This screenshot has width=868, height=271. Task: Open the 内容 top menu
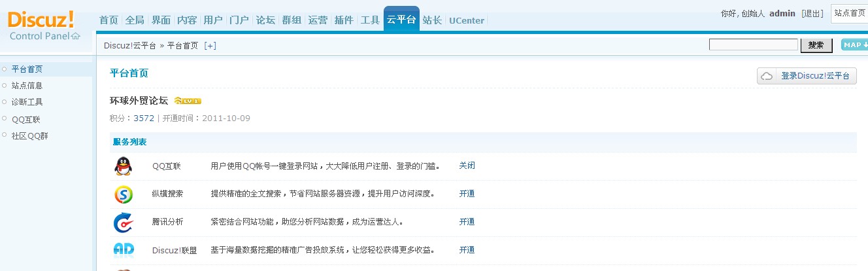(187, 20)
